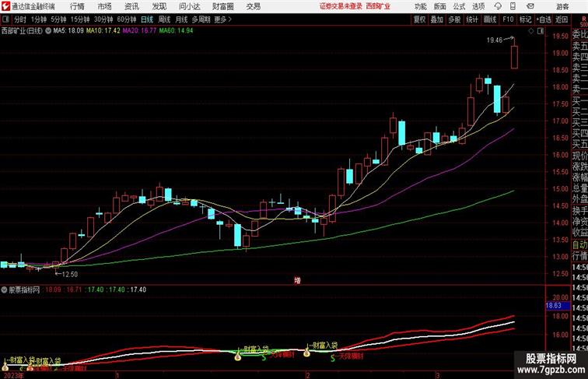Open the 问小达 menu
The width and height of the screenshot is (588, 379).
(x=190, y=6)
